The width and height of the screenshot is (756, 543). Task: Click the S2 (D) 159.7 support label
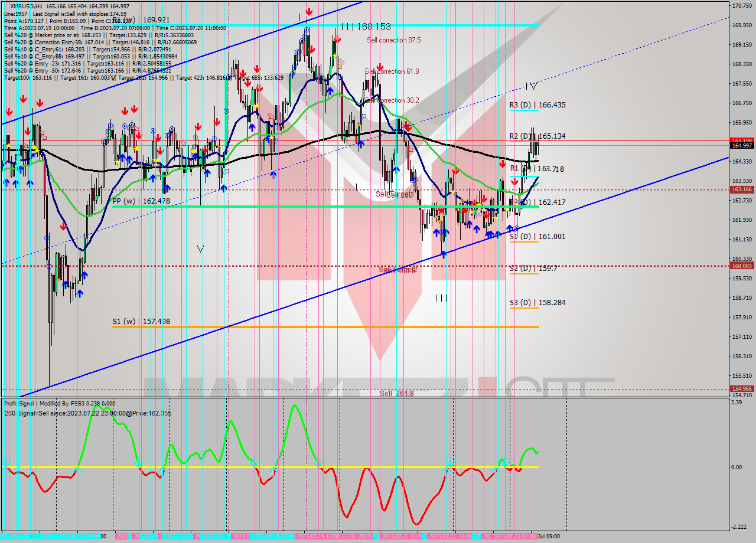[x=533, y=268]
